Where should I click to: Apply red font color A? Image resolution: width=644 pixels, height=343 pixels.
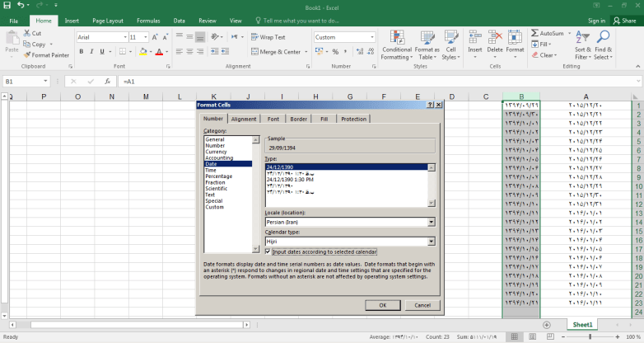tap(160, 51)
